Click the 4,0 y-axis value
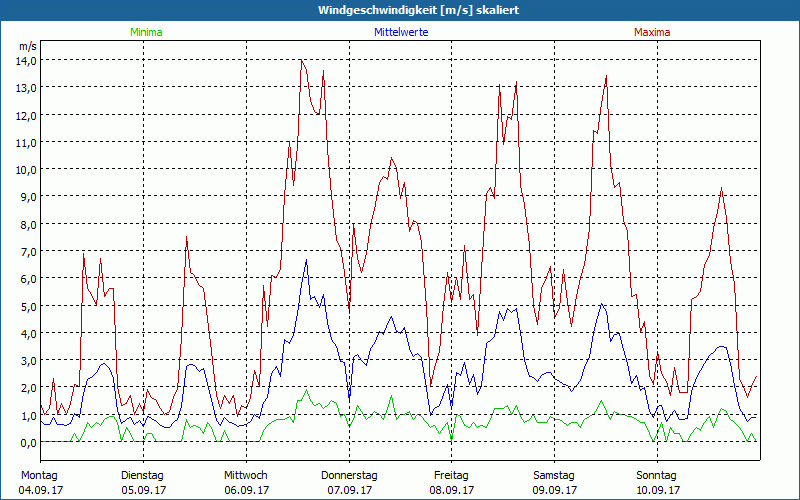Image resolution: width=800 pixels, height=500 pixels. [x=28, y=334]
